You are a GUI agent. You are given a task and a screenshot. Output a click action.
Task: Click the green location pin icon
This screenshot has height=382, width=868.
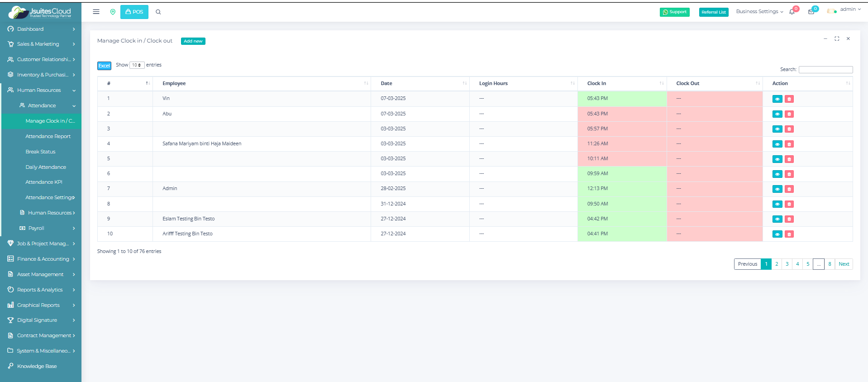tap(113, 12)
